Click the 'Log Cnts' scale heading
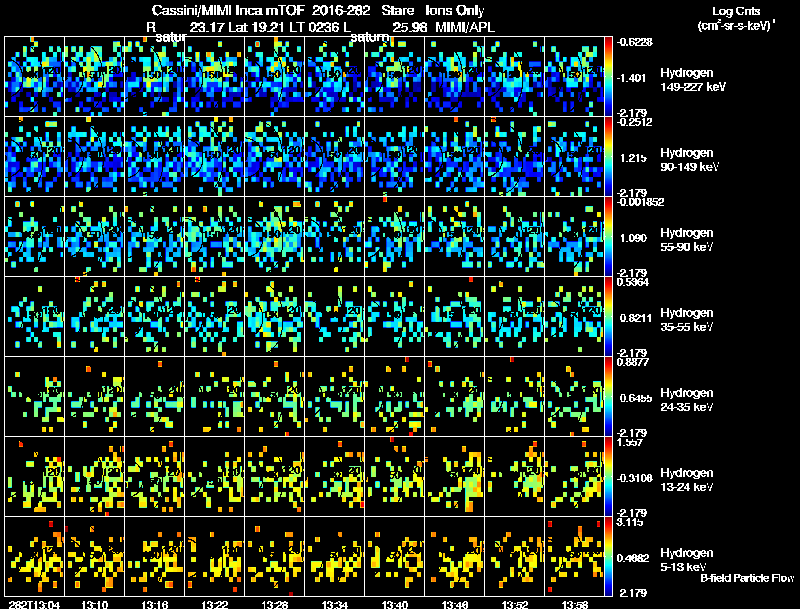 pos(736,11)
